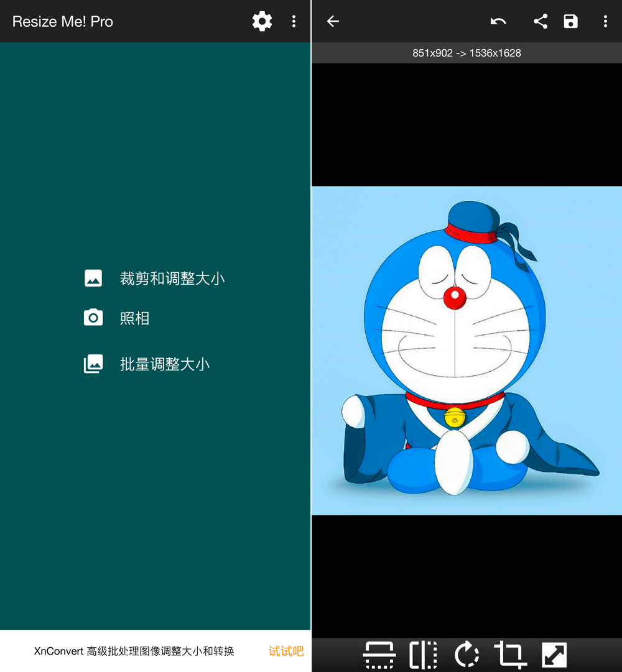
Task: Click the 试试吧 link
Action: [286, 651]
